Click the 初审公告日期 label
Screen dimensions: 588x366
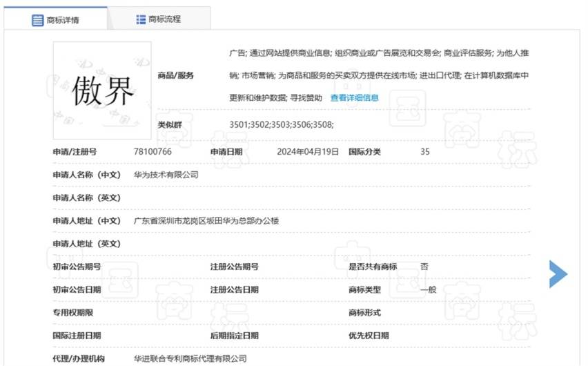[77, 289]
